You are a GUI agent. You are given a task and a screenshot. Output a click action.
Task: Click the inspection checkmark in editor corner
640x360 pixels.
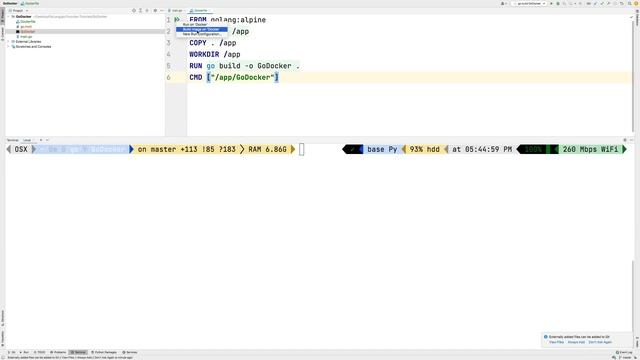pyautogui.click(x=631, y=18)
